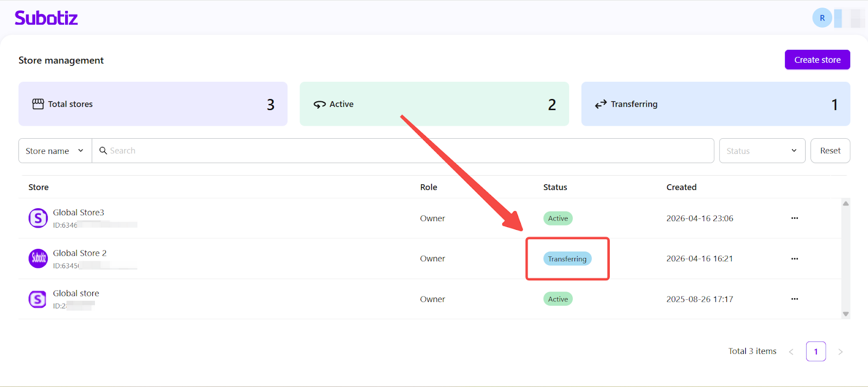Open the user avatar R menu
868x387 pixels.
click(x=822, y=18)
